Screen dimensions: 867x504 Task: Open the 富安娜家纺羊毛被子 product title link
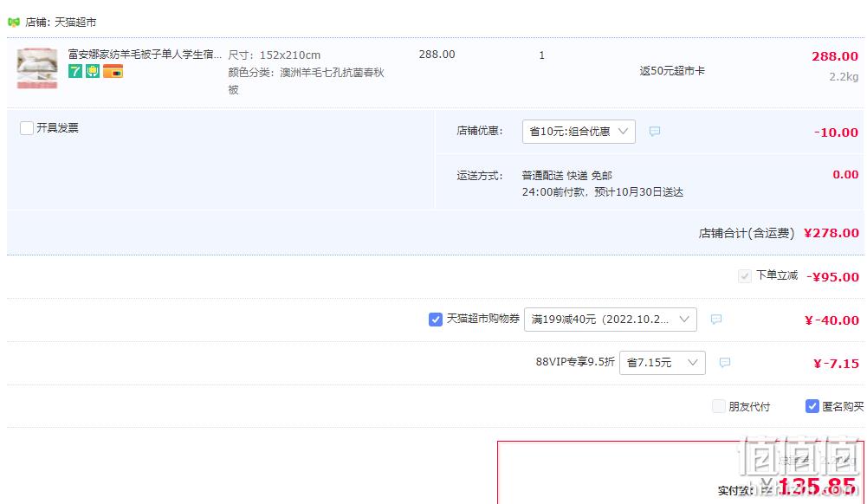click(x=145, y=55)
